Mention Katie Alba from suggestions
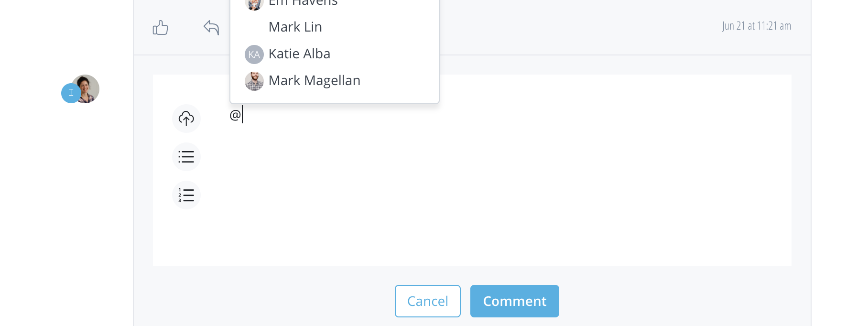868x326 pixels. pyautogui.click(x=299, y=54)
